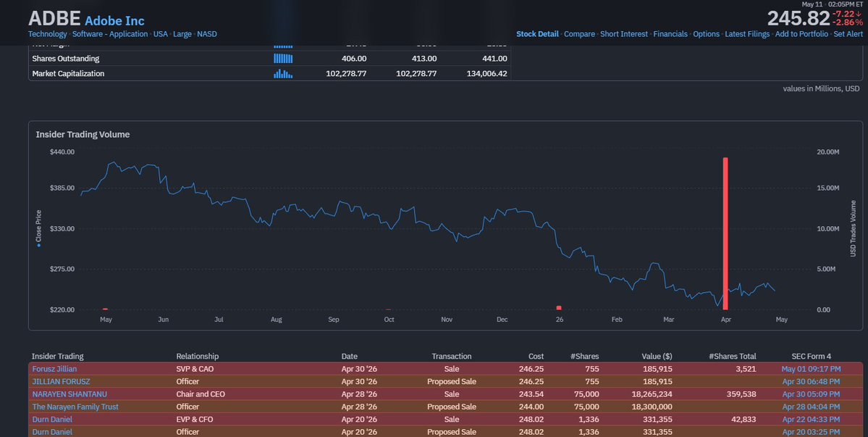Viewport: 868px width, 437px height.
Task: Click the Insider Trading Volume chart title
Action: [x=83, y=135]
